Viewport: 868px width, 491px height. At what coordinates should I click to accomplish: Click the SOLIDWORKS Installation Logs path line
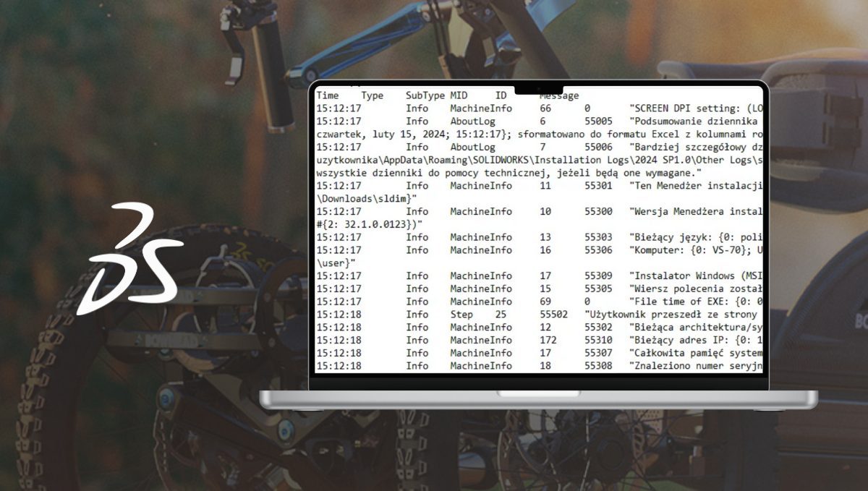pos(539,160)
